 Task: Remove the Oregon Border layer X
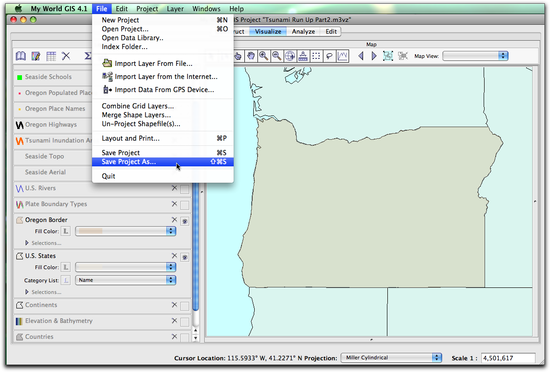(x=174, y=220)
